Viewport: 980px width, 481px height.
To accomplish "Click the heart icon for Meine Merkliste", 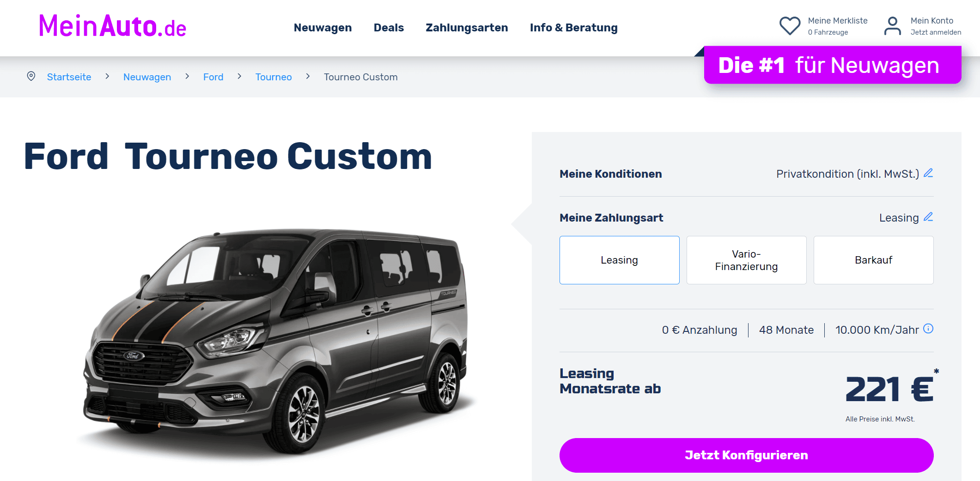I will [790, 26].
